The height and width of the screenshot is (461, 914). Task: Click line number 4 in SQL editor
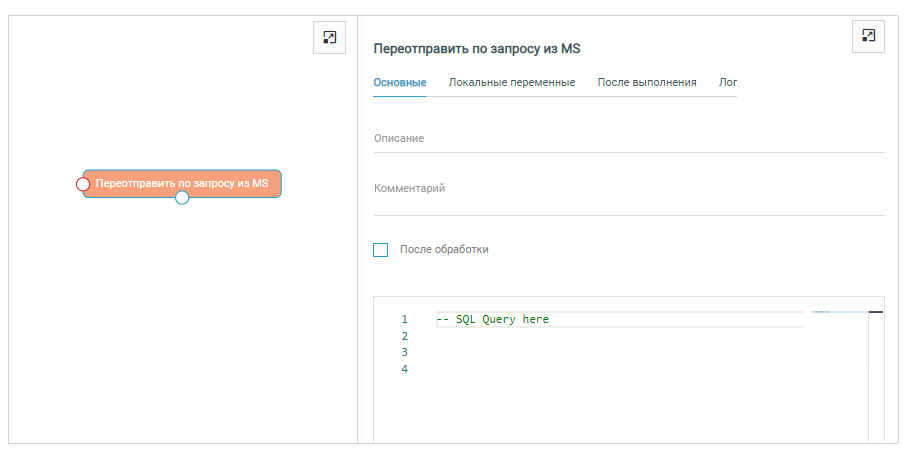404,369
